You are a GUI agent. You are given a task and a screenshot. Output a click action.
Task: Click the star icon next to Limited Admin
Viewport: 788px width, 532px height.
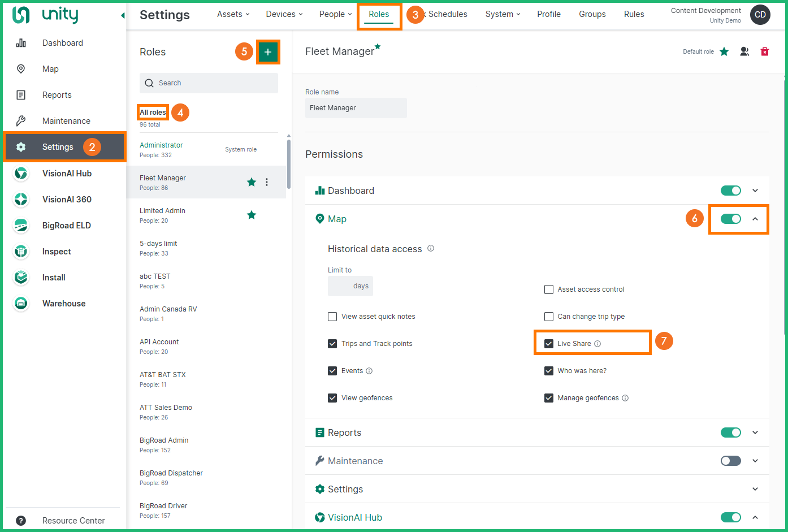coord(252,215)
